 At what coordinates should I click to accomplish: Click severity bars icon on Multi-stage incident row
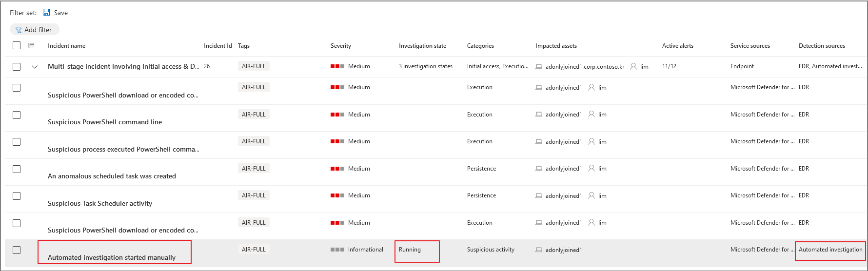(x=337, y=66)
